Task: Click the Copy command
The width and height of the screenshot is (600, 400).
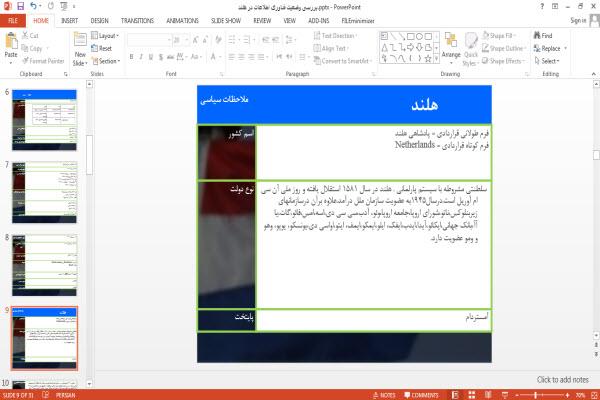Action: point(31,48)
